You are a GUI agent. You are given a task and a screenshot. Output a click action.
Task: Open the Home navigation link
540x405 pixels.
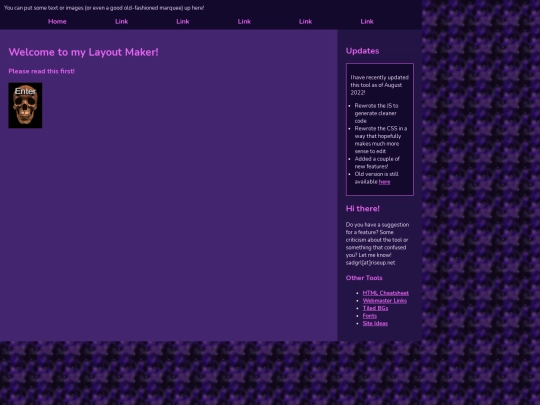tap(57, 21)
